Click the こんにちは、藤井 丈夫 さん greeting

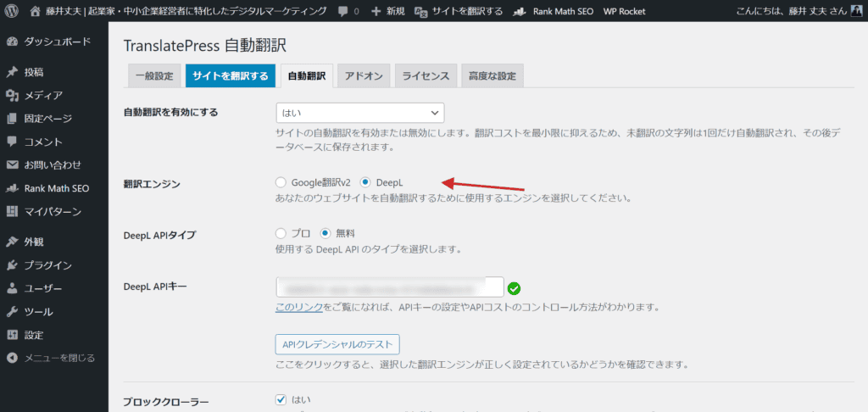tap(793, 11)
